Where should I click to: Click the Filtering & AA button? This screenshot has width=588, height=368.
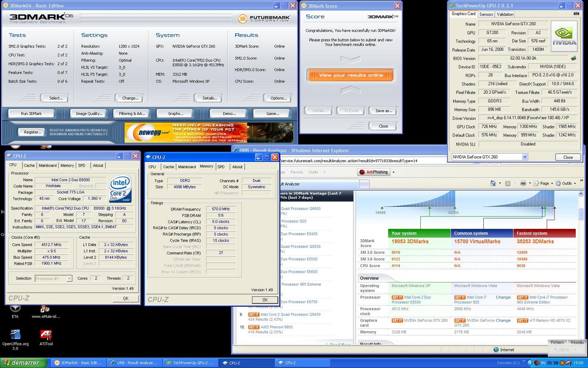(x=132, y=114)
